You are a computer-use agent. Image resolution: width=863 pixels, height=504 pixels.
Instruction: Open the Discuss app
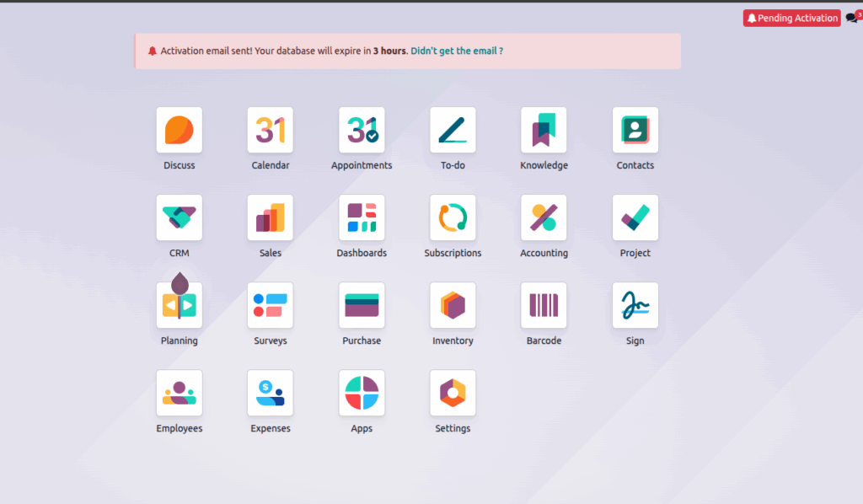tap(179, 130)
